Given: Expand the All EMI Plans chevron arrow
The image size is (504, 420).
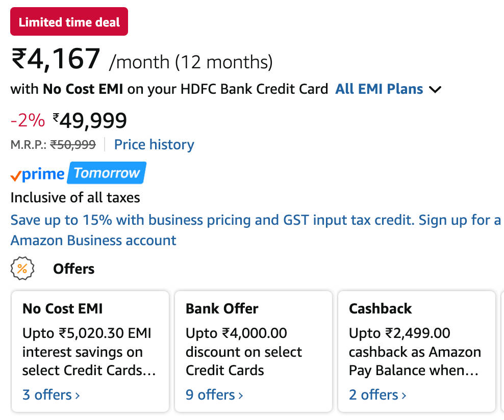Looking at the screenshot, I should coord(435,90).
